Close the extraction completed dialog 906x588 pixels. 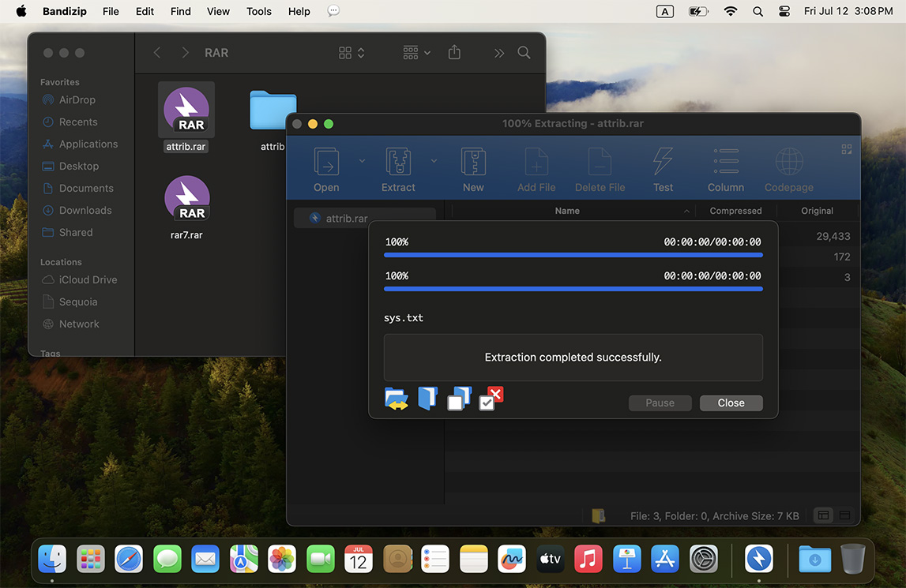pyautogui.click(x=731, y=403)
